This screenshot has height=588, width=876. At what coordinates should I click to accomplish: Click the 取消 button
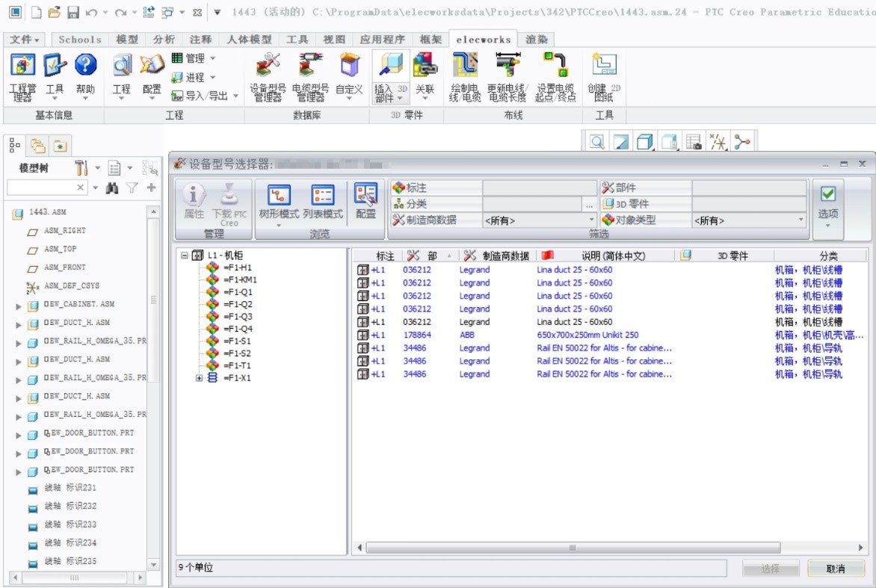(x=835, y=569)
